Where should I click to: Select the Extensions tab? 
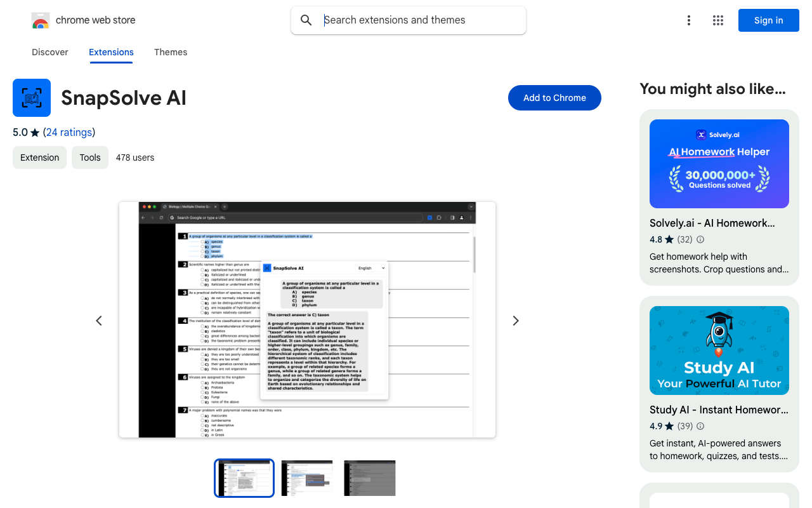point(111,52)
